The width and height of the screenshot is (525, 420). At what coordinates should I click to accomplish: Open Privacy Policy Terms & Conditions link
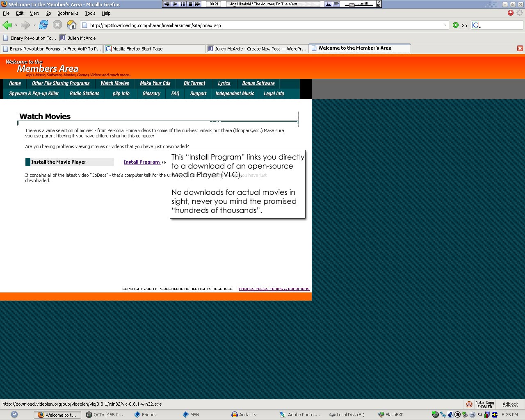pos(274,289)
